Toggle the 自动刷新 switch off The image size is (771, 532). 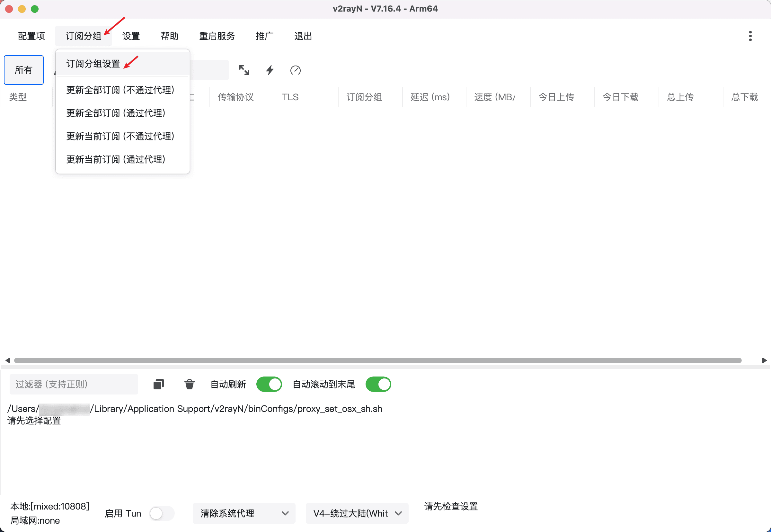[269, 384]
